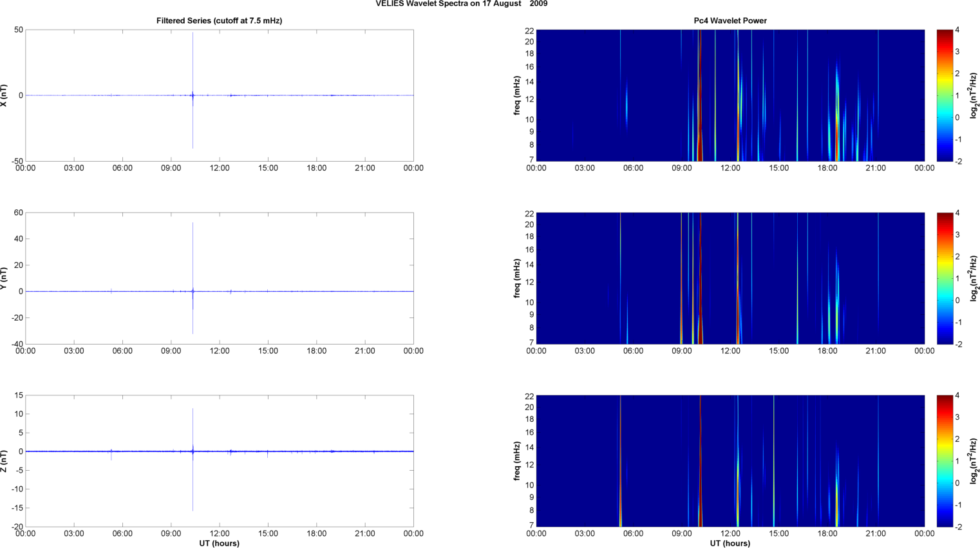Click the X (nT) axis label
This screenshot has height=548, width=980.
click(x=4, y=95)
